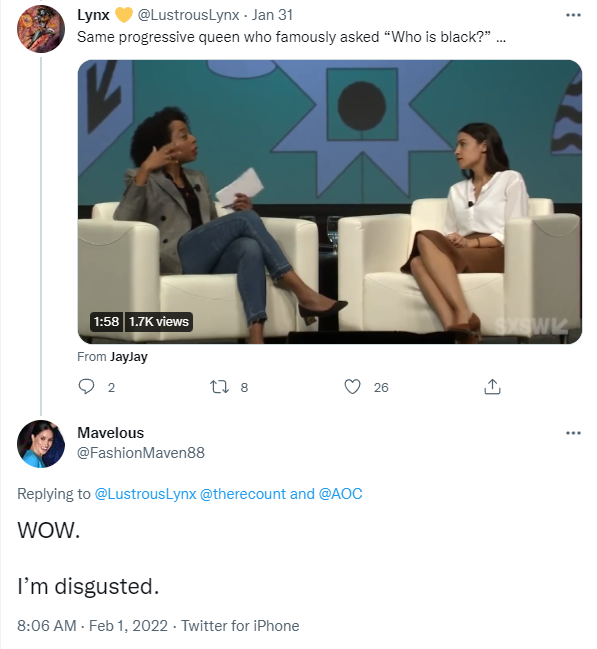Viewport: 597px width, 649px height.
Task: Open more options on the Mavelous tweet
Action: pos(573,433)
